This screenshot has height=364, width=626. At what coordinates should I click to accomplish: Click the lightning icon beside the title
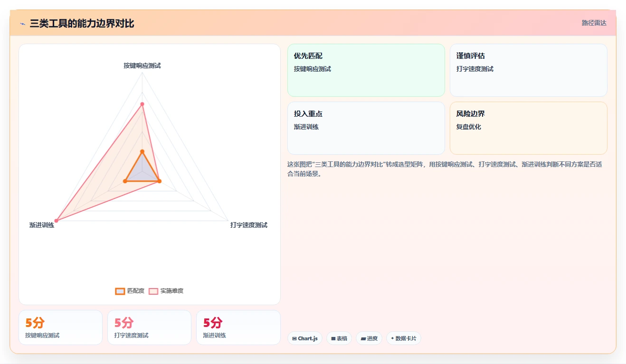22,23
